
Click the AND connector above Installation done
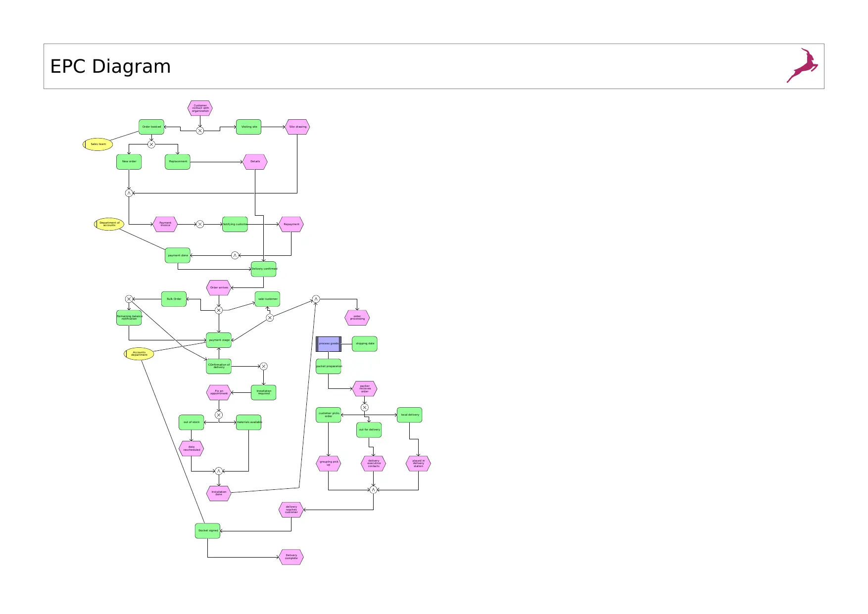tap(219, 471)
